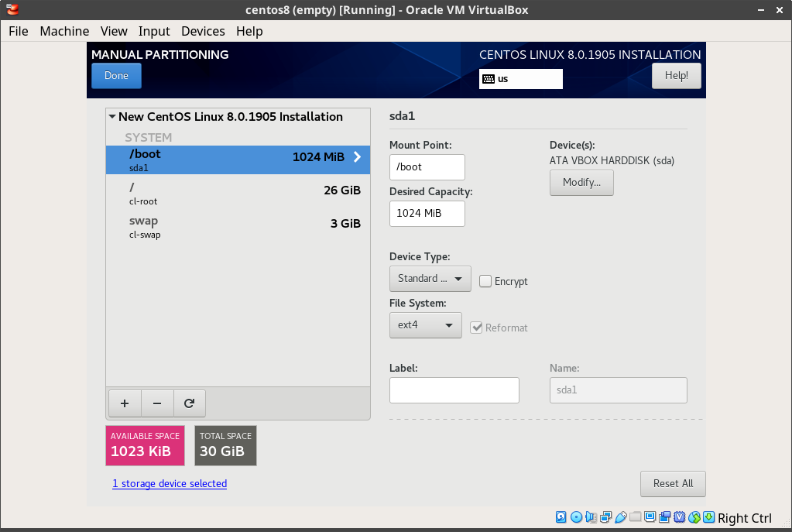
Task: Toggle the Reformat checkbox
Action: pos(476,328)
